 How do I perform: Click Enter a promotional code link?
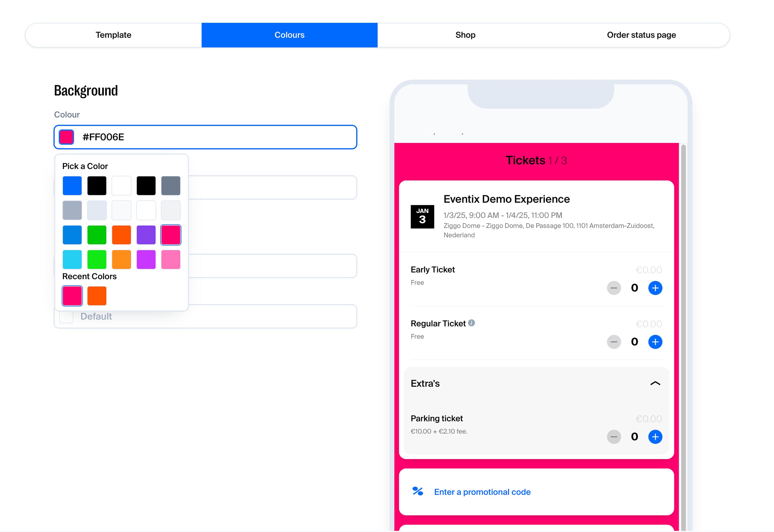(x=482, y=492)
